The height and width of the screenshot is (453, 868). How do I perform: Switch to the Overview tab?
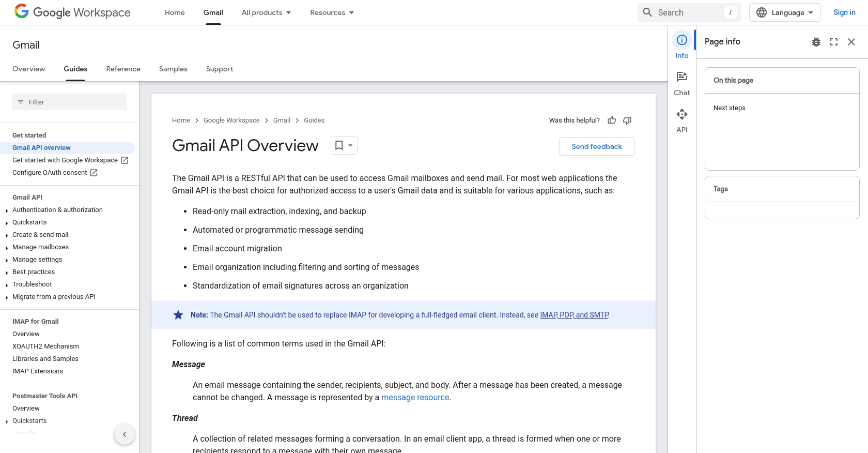pyautogui.click(x=29, y=69)
